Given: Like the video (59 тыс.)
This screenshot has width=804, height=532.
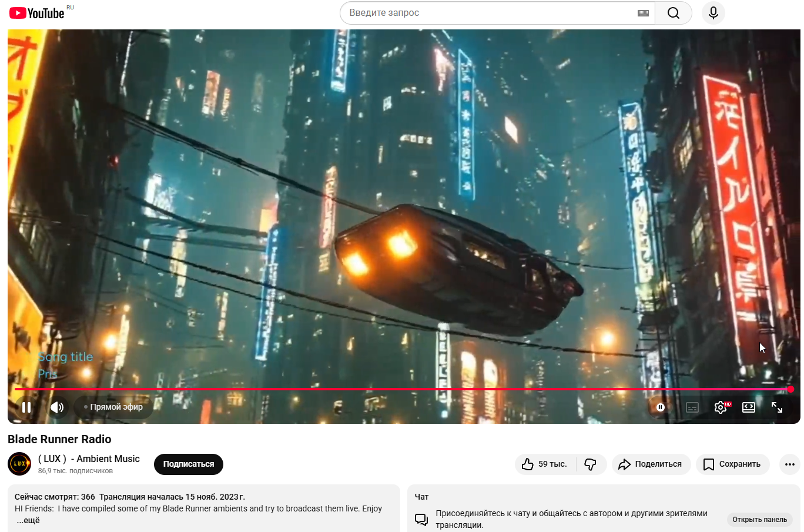Looking at the screenshot, I should [545, 464].
